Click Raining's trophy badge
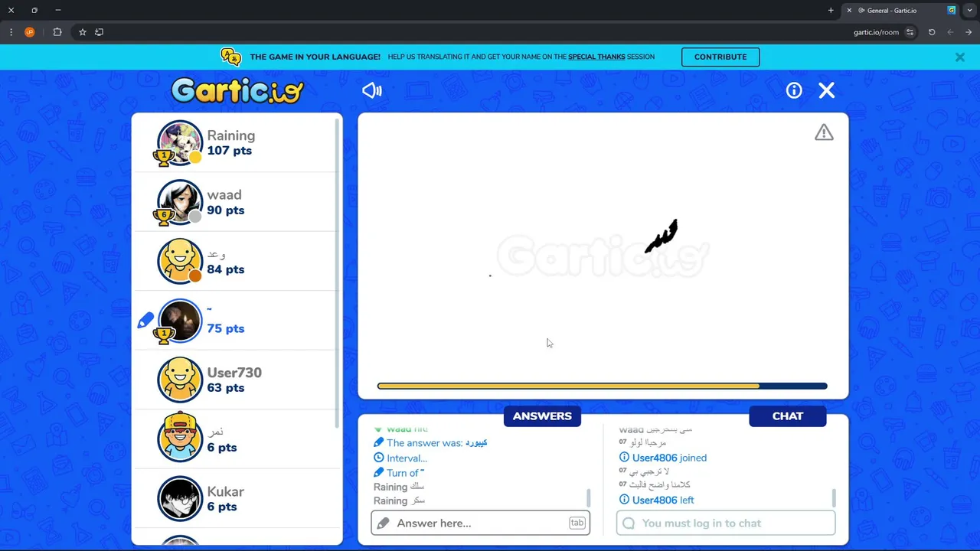The image size is (980, 551). click(x=163, y=158)
